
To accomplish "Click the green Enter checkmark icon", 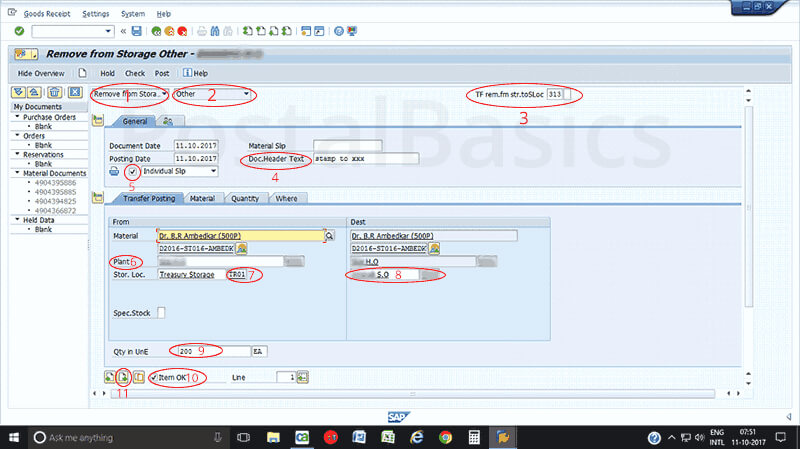I will [x=19, y=32].
